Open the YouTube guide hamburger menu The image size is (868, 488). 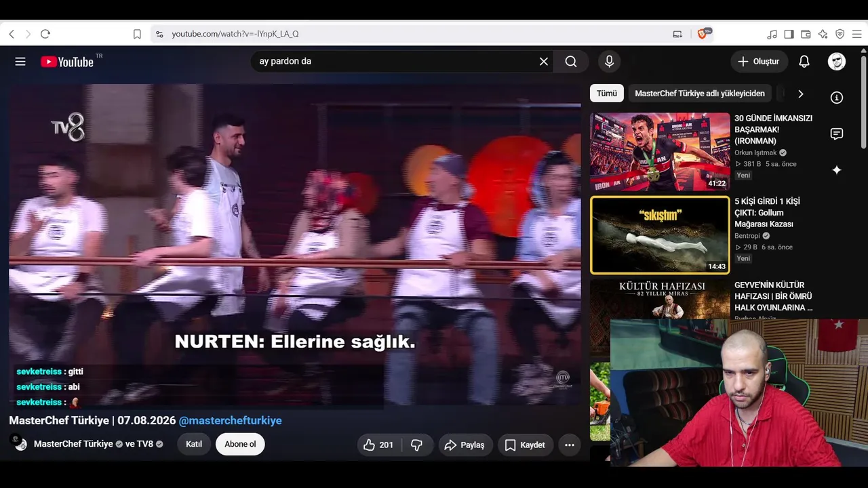[20, 62]
